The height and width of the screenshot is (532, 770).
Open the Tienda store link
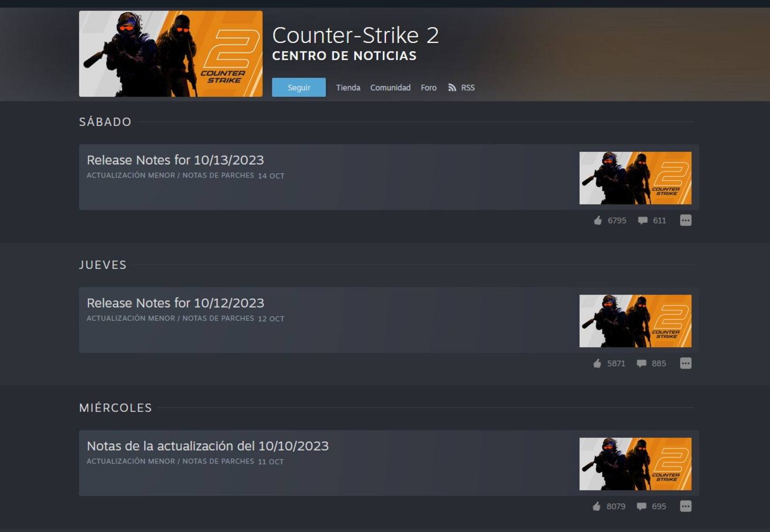pos(348,88)
